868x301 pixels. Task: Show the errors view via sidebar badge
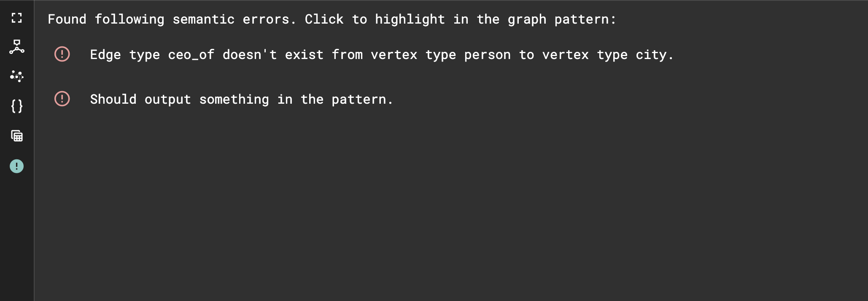pyautogui.click(x=16, y=166)
